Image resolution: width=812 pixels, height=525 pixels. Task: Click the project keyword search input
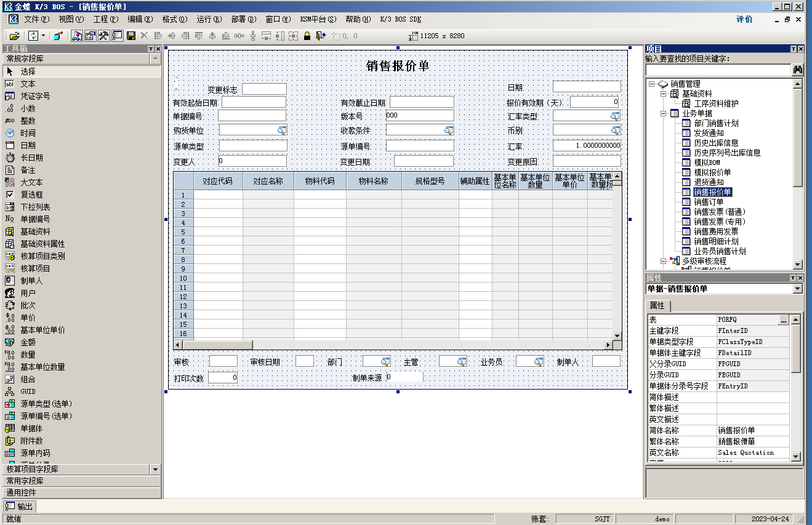pos(718,70)
